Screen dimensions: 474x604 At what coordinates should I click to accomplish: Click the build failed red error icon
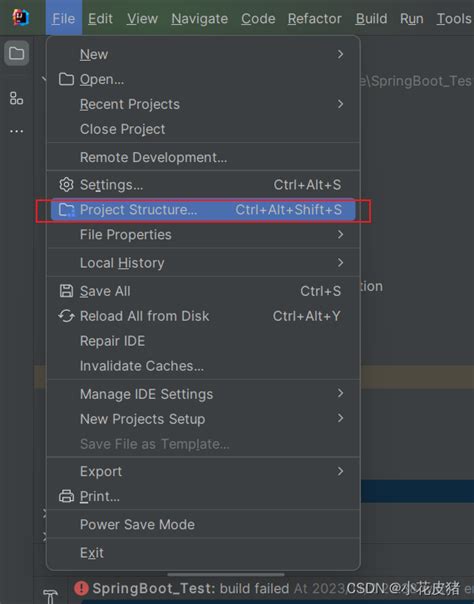pos(81,588)
